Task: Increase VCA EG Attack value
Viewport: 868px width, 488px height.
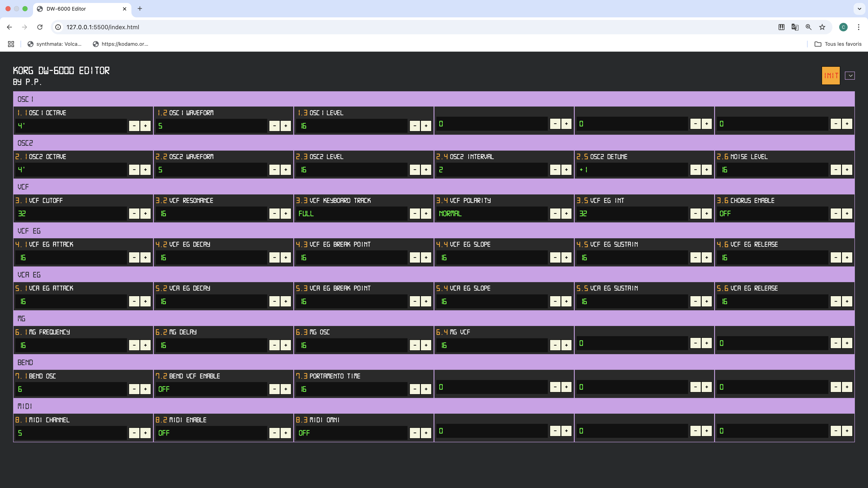Action: pos(145,301)
